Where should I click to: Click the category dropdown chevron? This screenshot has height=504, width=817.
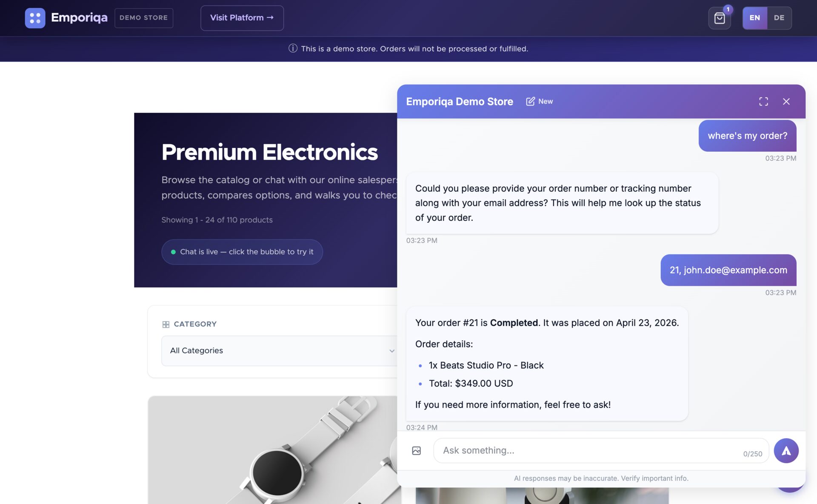[x=391, y=351]
